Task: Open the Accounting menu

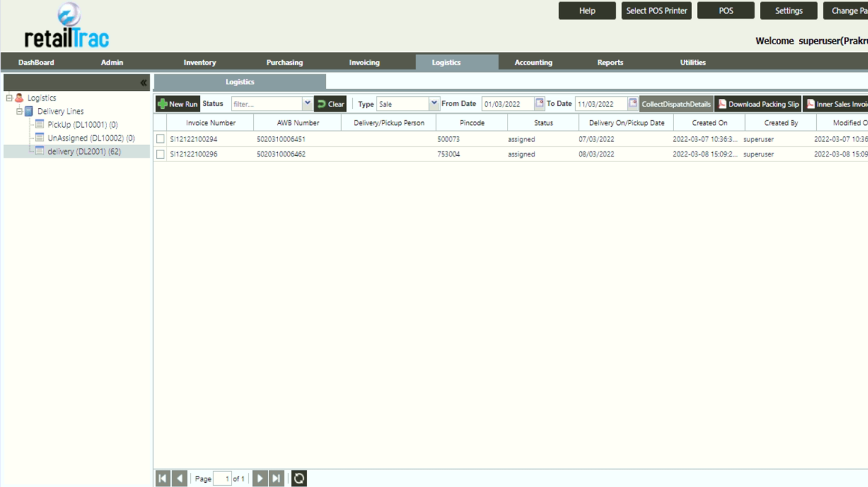Action: pos(533,62)
